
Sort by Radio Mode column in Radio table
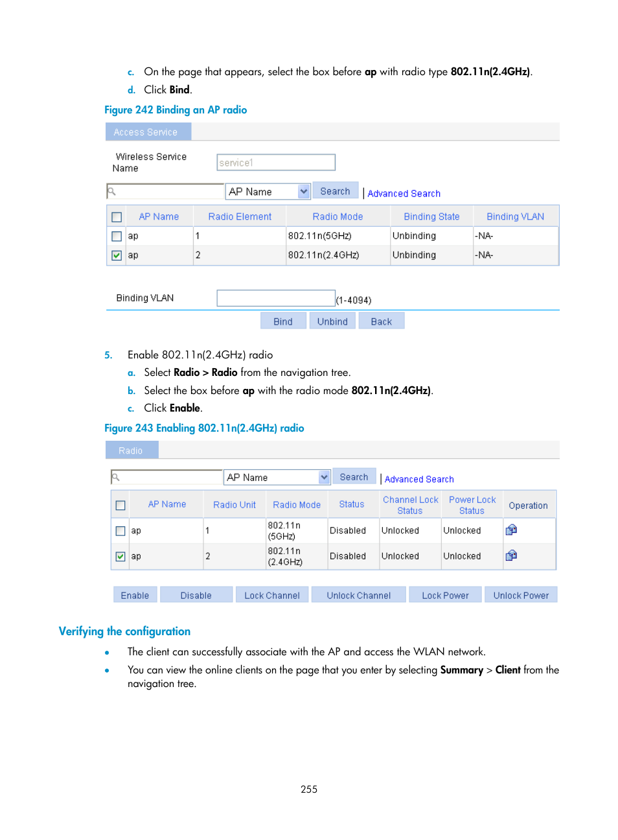click(x=297, y=504)
